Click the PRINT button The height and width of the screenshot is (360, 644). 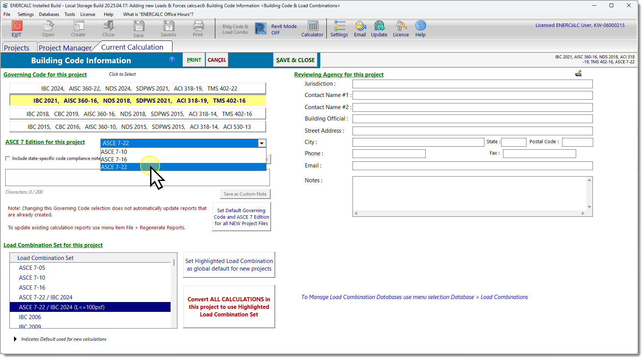pyautogui.click(x=194, y=60)
